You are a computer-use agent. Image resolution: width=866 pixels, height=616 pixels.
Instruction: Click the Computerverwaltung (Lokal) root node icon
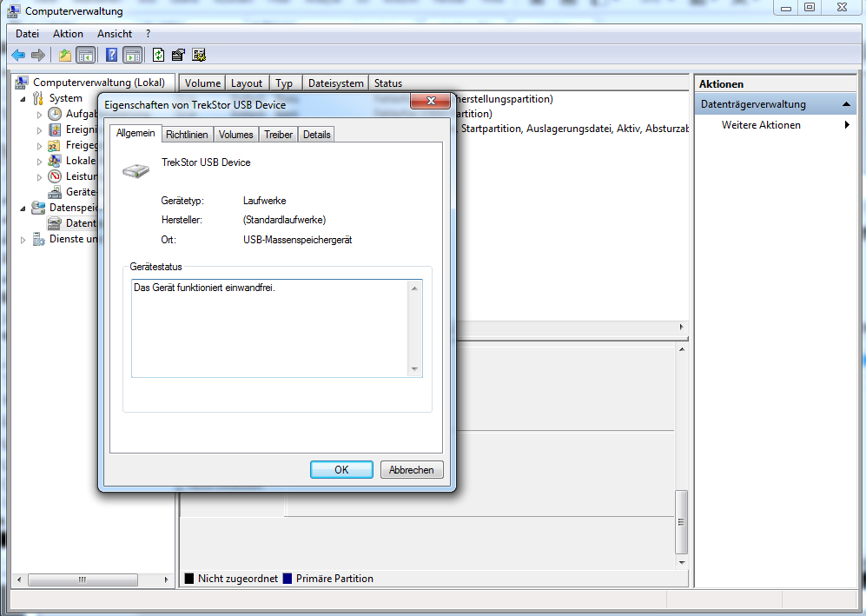pos(21,83)
